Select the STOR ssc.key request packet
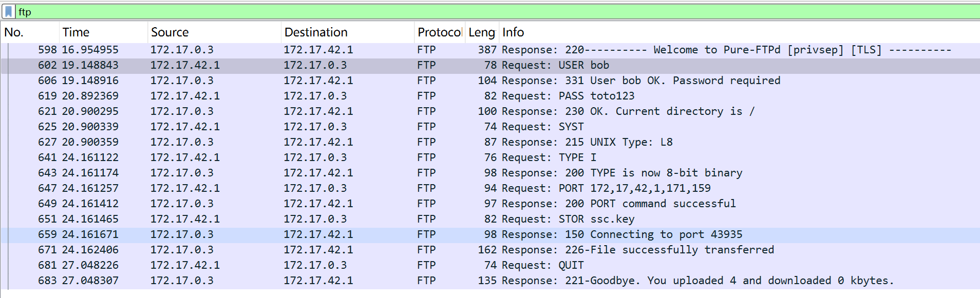 (x=490, y=219)
